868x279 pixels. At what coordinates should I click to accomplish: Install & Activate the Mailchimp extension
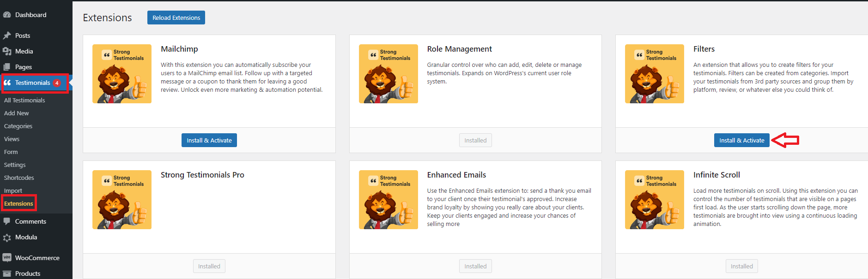pos(209,140)
